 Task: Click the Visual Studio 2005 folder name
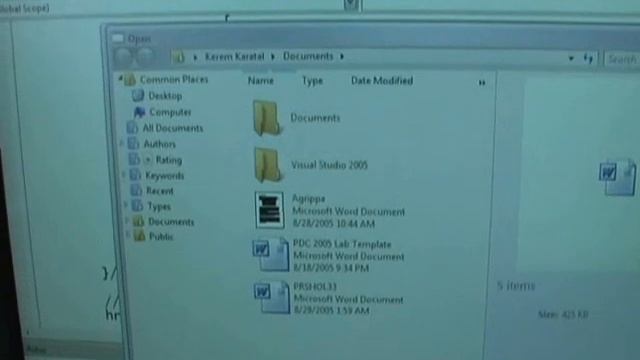(329, 165)
